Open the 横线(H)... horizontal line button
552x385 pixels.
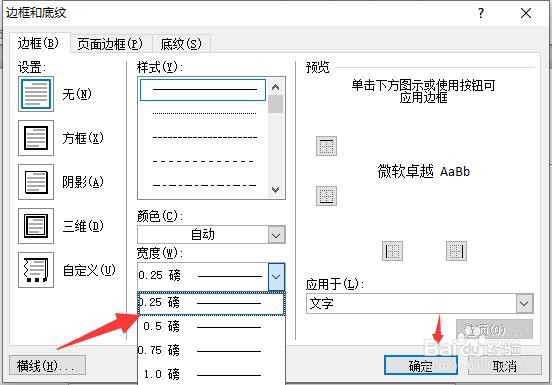(47, 365)
